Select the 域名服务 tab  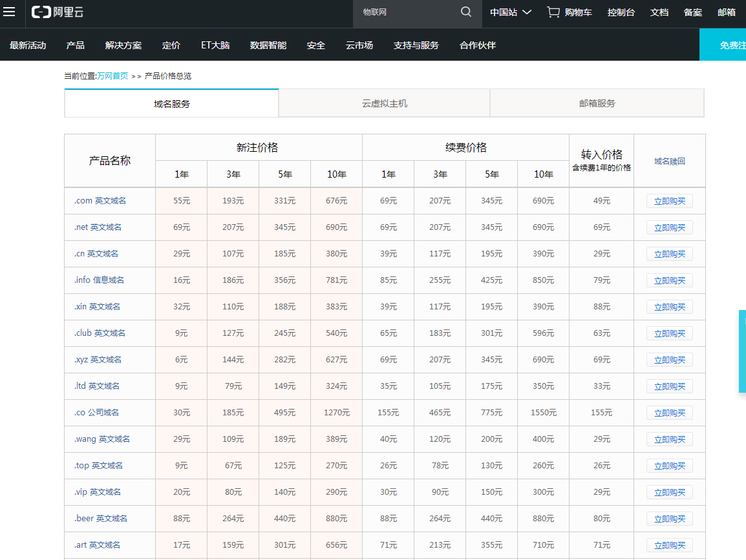click(x=172, y=103)
